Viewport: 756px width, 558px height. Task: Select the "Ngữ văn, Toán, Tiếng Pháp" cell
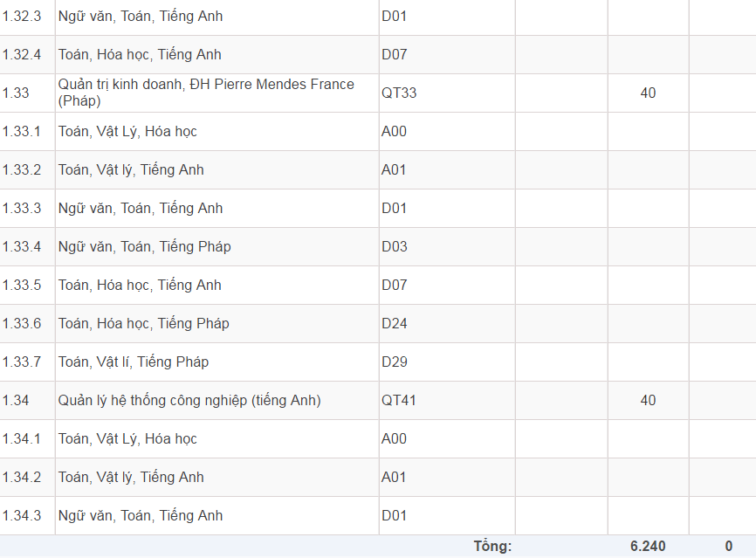[145, 247]
